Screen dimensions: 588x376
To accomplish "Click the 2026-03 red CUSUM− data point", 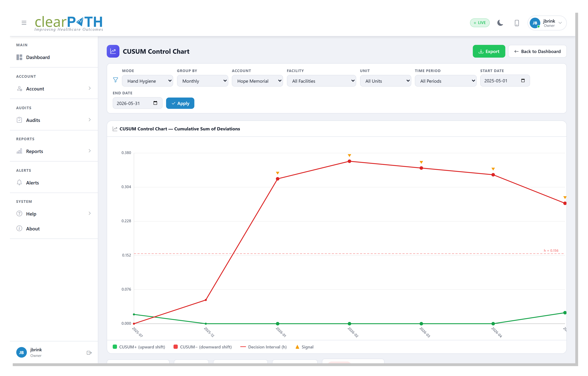I will click(x=421, y=168).
